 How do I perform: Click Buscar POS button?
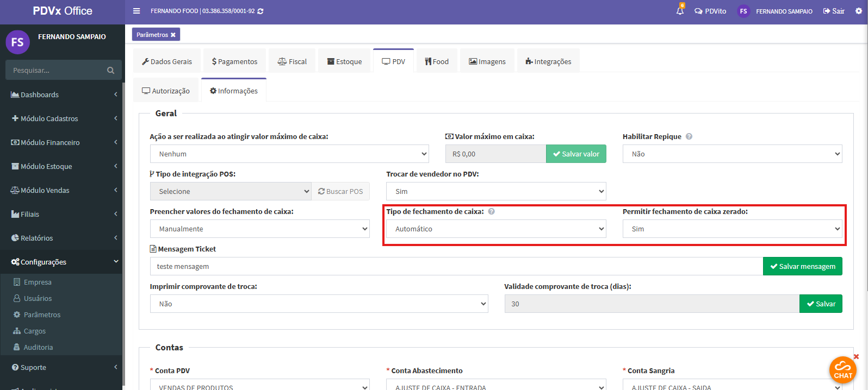[340, 191]
